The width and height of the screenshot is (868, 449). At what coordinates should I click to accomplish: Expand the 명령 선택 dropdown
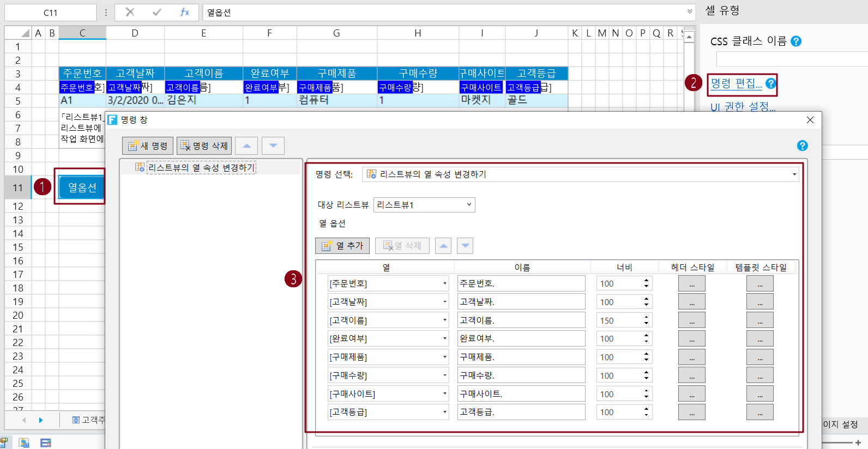(794, 174)
